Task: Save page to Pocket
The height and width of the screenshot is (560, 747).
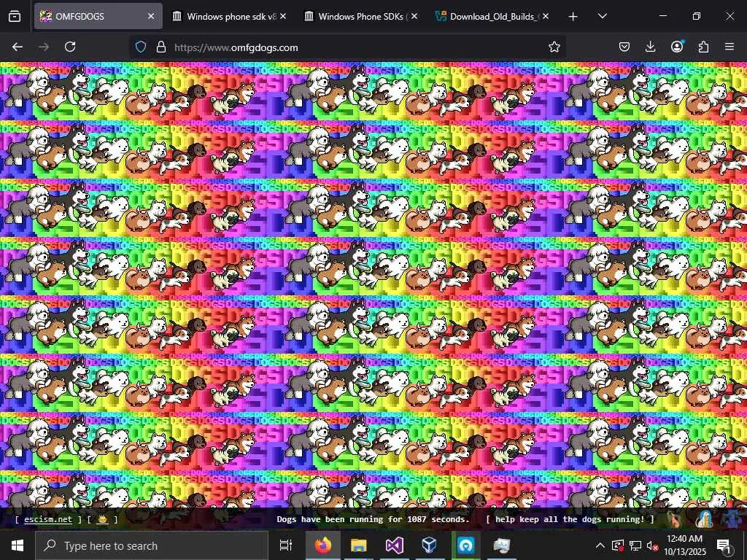Action: pyautogui.click(x=624, y=47)
